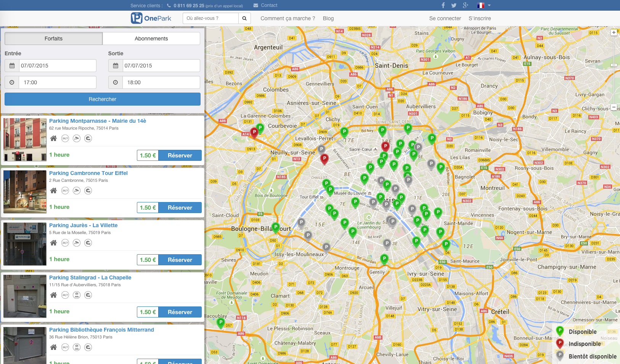620x364 pixels.
Task: Click the magnifying glass search button
Action: tap(244, 18)
